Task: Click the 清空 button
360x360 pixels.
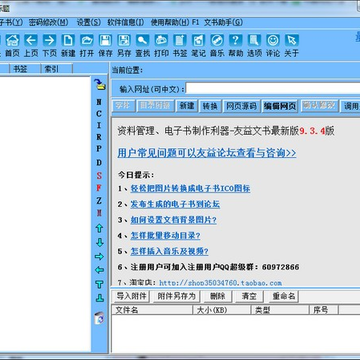Action: [249, 296]
